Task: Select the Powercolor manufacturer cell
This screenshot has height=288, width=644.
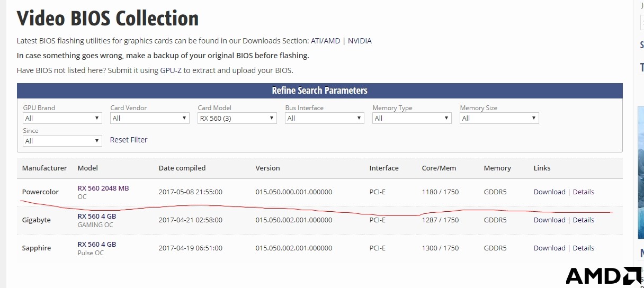Action: point(40,192)
